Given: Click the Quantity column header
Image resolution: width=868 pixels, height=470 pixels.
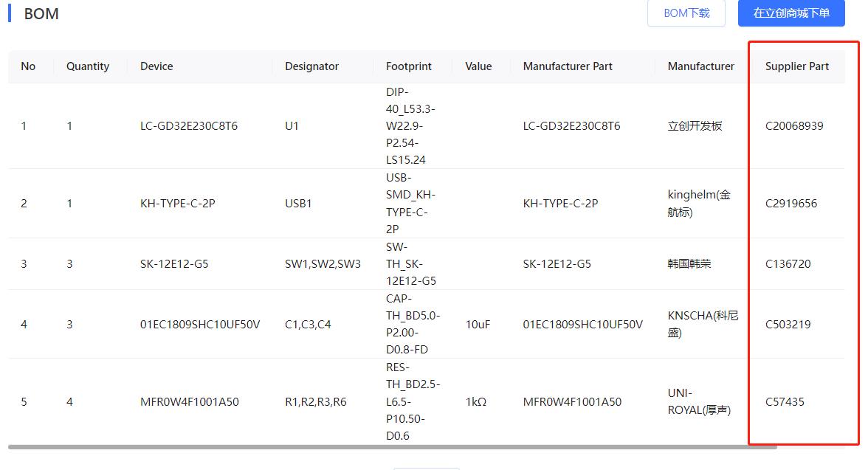Looking at the screenshot, I should 88,66.
